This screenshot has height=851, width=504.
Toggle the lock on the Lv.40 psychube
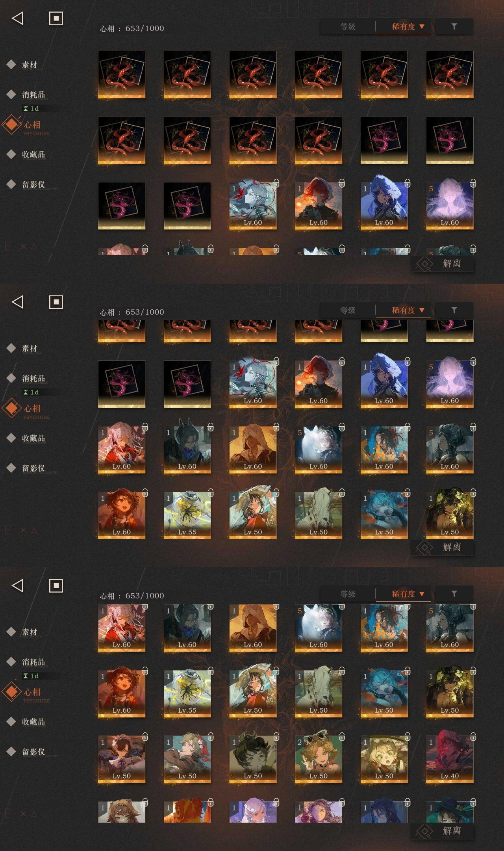pyautogui.click(x=473, y=736)
